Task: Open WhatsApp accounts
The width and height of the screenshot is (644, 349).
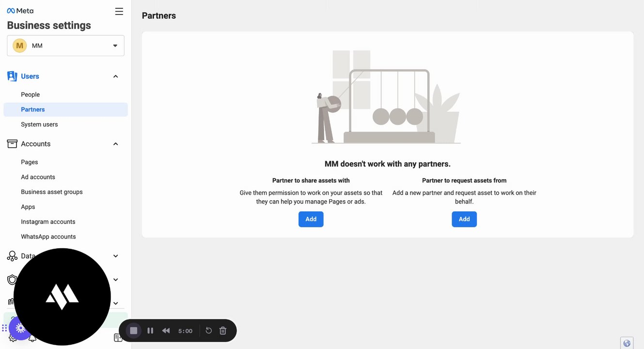Action: (x=48, y=237)
